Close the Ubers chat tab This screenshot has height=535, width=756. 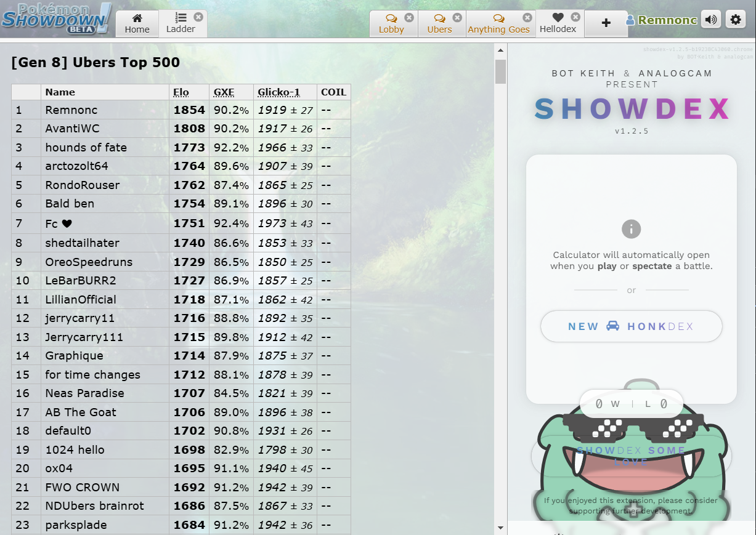click(457, 18)
